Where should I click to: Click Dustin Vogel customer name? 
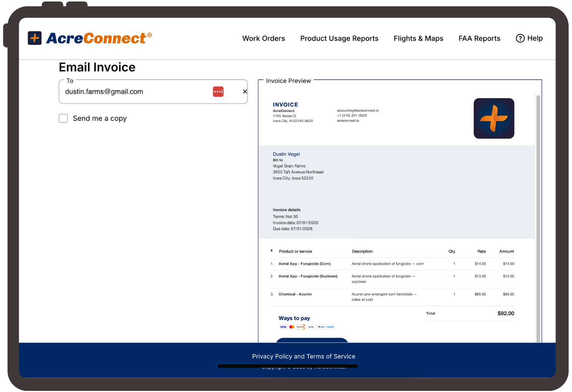(x=286, y=154)
